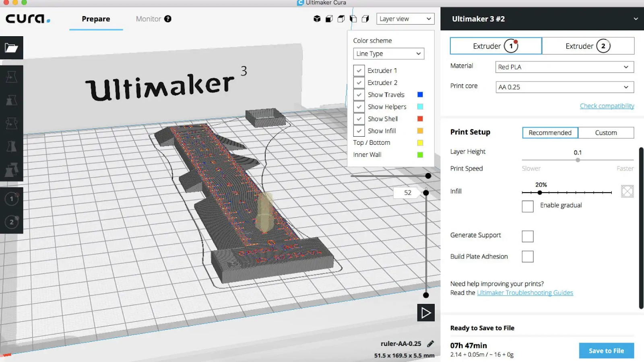Click the layer number field showing 52
Screen dimensions: 644x362
(407, 193)
